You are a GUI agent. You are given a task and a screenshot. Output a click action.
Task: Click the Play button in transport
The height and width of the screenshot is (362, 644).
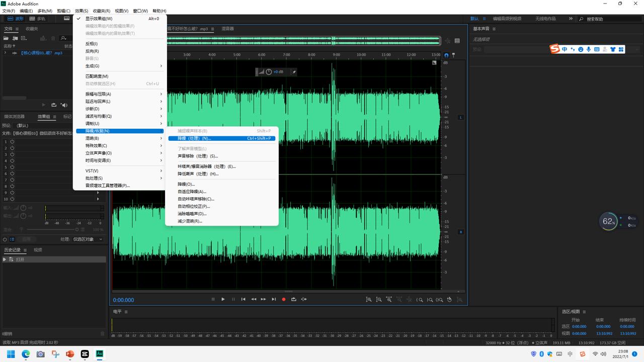pyautogui.click(x=223, y=299)
